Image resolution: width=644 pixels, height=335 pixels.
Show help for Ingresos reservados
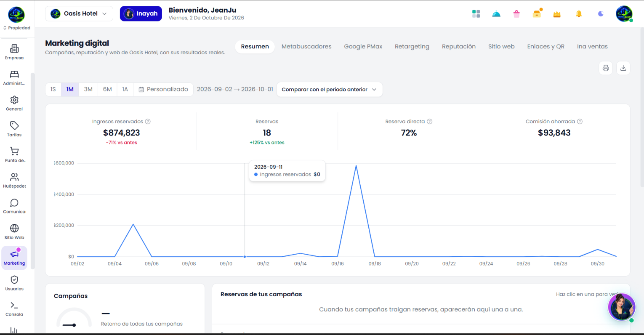pos(148,122)
